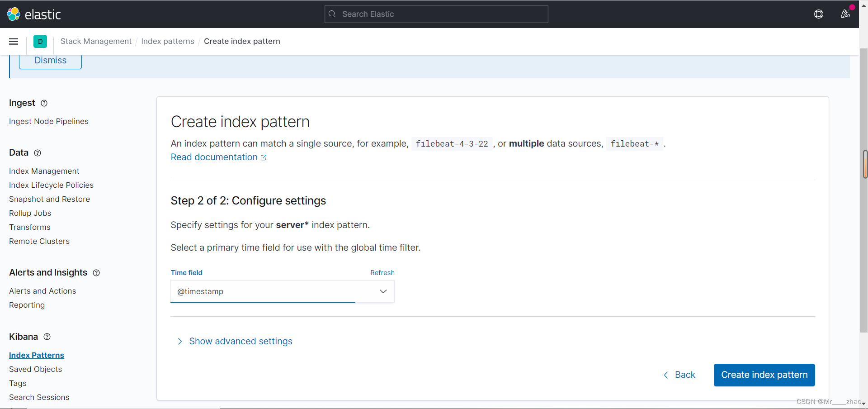
Task: Open the newsfeed notifications icon
Action: click(845, 14)
